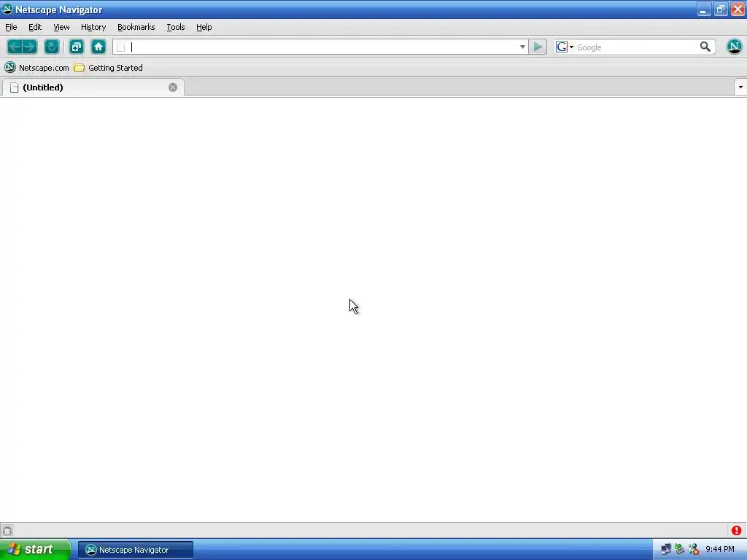Open the Bookmarks menu
747x560 pixels.
point(136,27)
